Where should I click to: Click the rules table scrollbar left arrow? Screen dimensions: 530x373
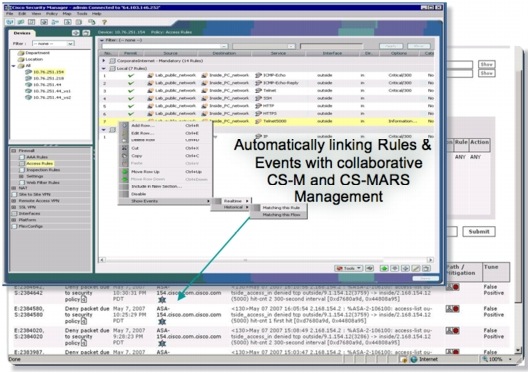click(102, 260)
